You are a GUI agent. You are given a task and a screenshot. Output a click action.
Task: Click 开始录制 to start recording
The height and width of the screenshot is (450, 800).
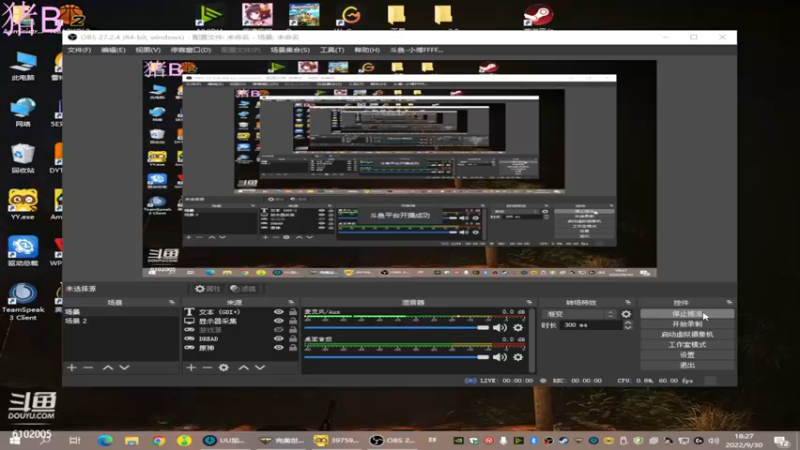point(687,324)
